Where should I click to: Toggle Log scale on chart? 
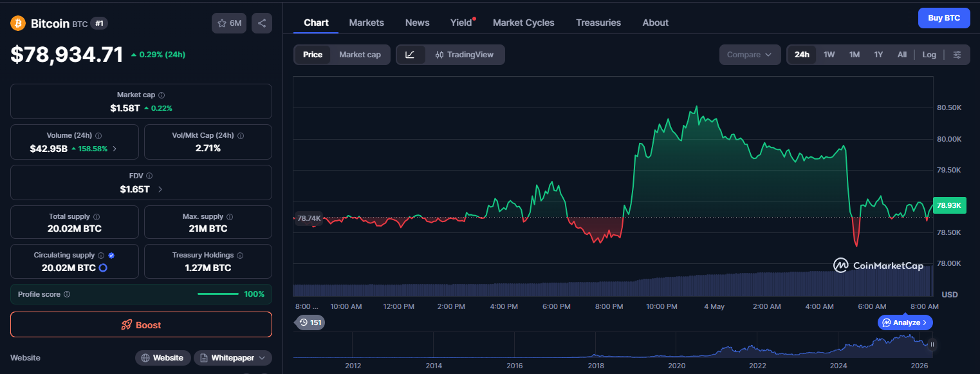[929, 55]
